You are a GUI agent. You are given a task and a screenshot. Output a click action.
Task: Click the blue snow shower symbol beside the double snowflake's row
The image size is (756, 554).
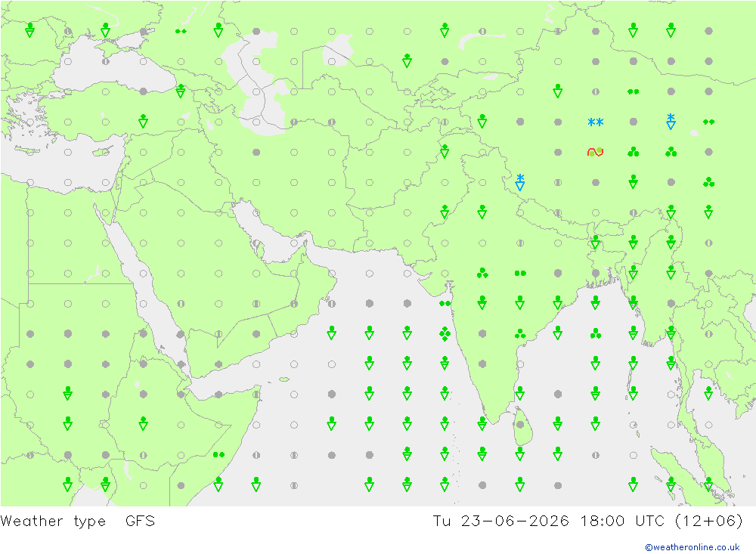(671, 121)
